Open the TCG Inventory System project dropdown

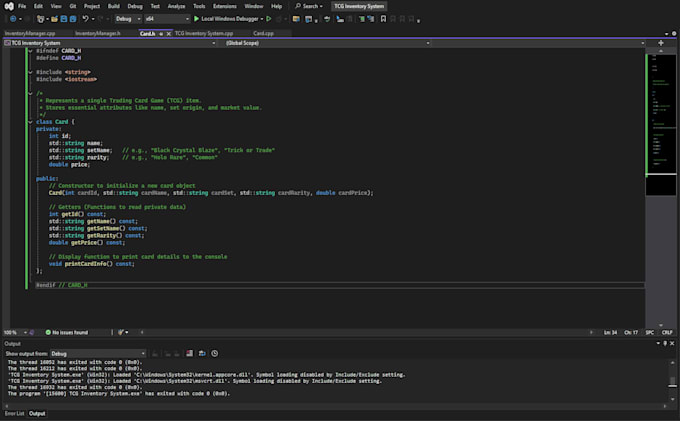(x=110, y=43)
